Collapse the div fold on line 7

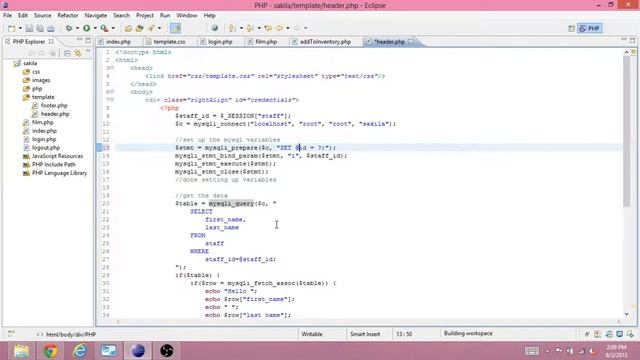click(112, 100)
